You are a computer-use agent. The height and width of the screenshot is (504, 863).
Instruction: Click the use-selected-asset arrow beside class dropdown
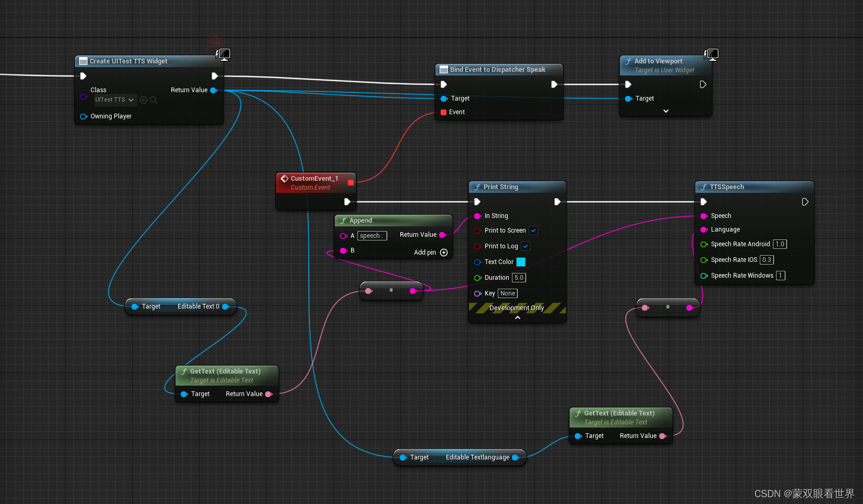pyautogui.click(x=144, y=100)
